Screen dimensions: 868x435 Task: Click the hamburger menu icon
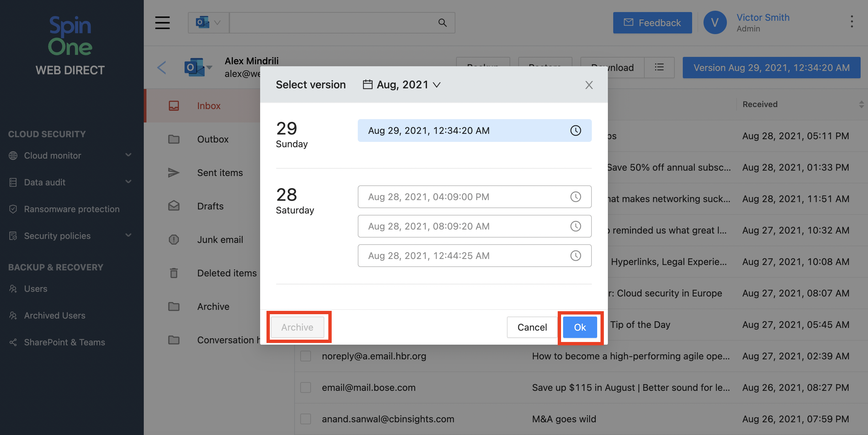pos(162,23)
